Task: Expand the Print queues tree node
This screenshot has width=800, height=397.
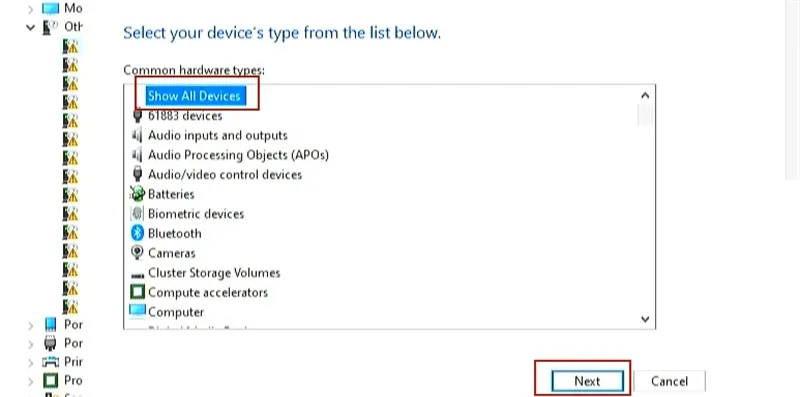Action: coord(31,362)
